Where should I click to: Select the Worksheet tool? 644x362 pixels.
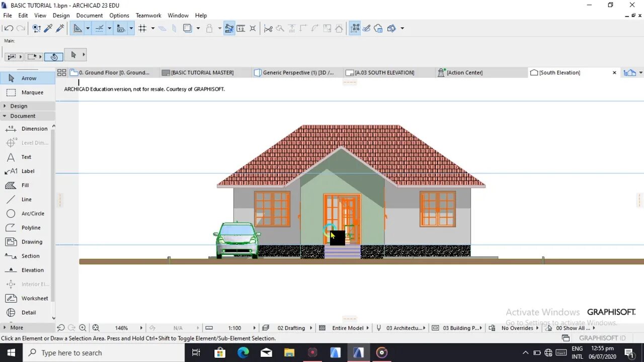(x=26, y=298)
